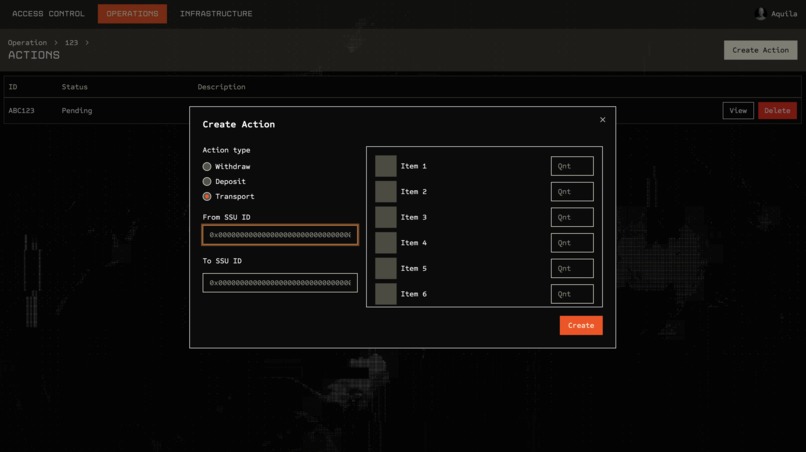Screen dimensions: 806x452
Task: Close the Create Action dialog
Action: coord(602,120)
